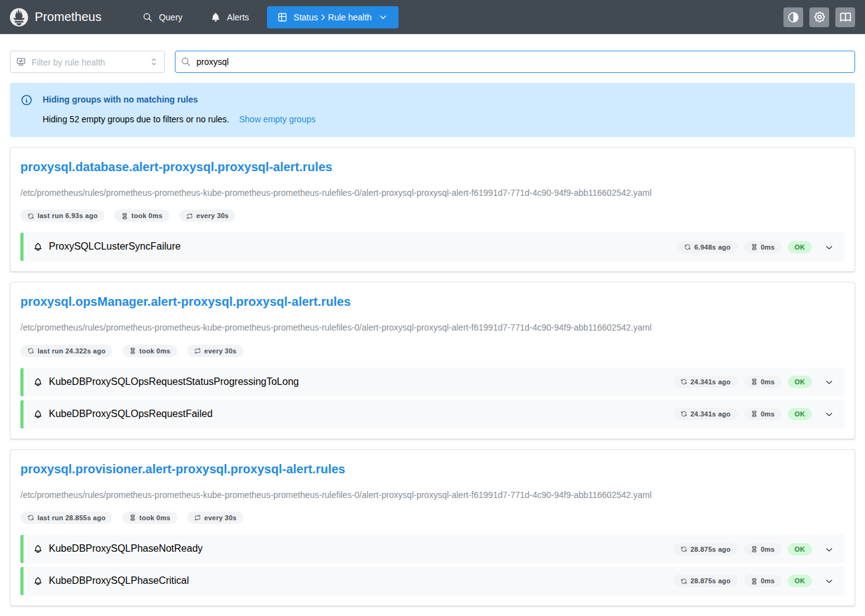Click the KubeDBProxySQLPhaseCritical rule name
865x616 pixels.
pyautogui.click(x=119, y=581)
